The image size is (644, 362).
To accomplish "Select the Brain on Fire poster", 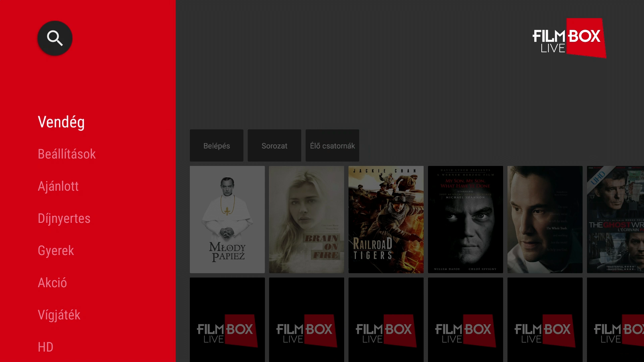I will click(x=307, y=220).
